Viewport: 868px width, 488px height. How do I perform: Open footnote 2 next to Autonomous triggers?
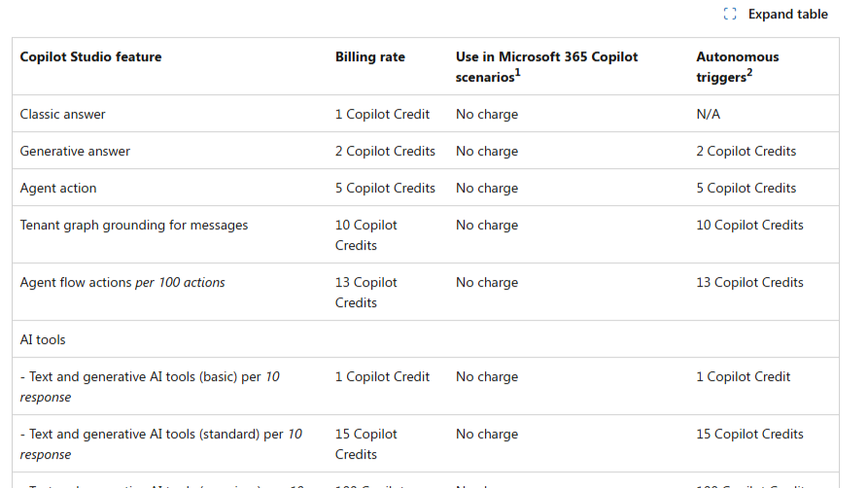[x=749, y=73]
